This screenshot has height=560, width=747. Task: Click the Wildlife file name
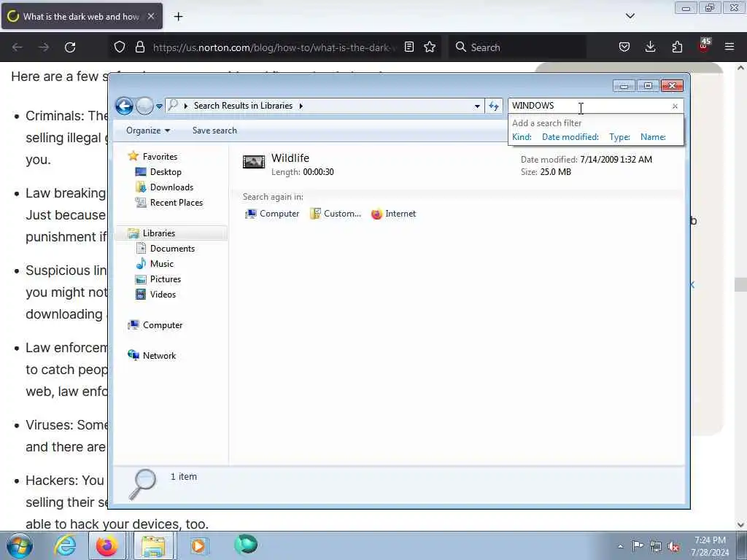click(x=290, y=158)
